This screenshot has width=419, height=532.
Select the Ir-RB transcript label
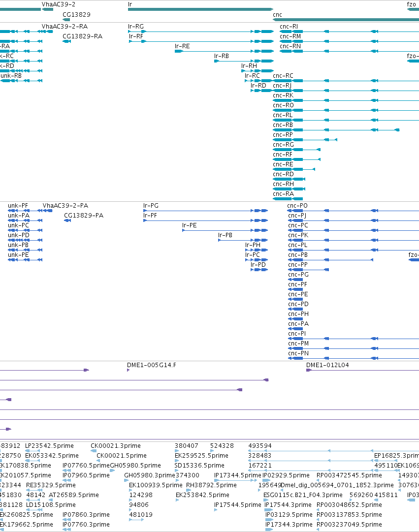[222, 56]
